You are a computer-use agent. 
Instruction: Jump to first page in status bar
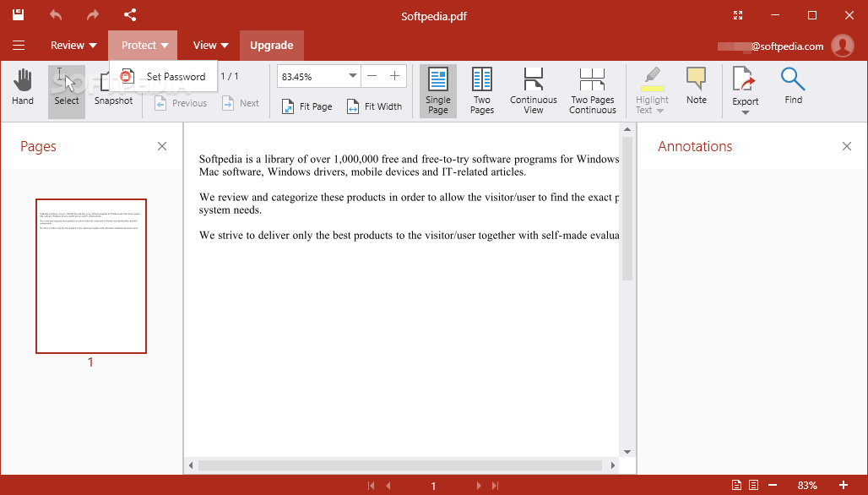(x=371, y=486)
